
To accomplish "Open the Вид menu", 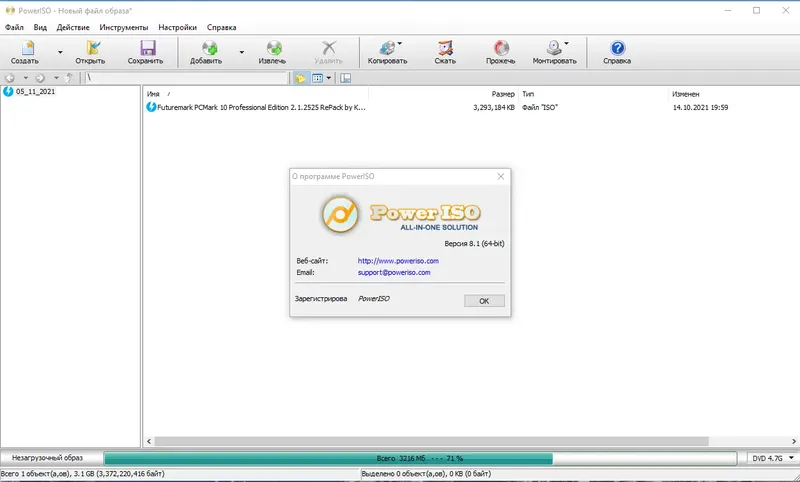I will click(x=40, y=28).
